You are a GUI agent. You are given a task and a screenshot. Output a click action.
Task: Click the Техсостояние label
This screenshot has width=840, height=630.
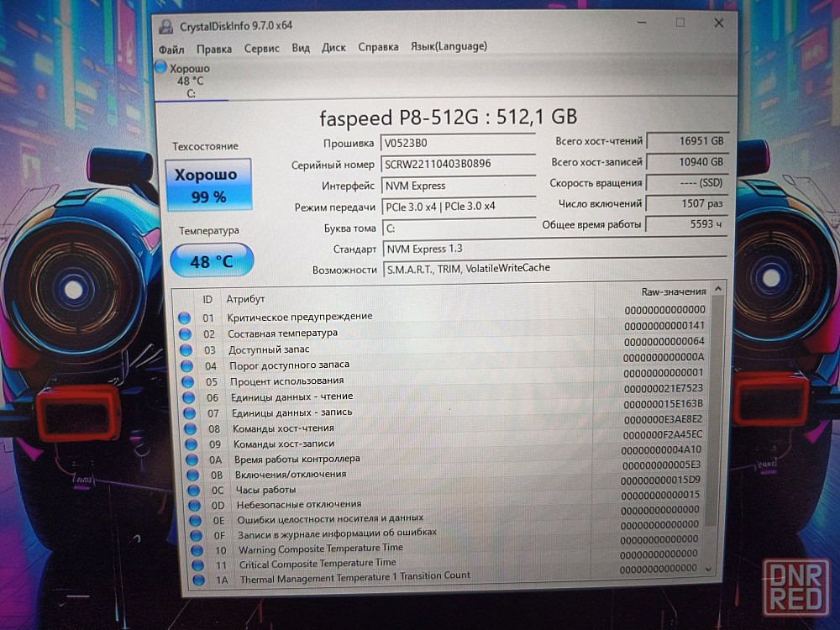tap(205, 146)
